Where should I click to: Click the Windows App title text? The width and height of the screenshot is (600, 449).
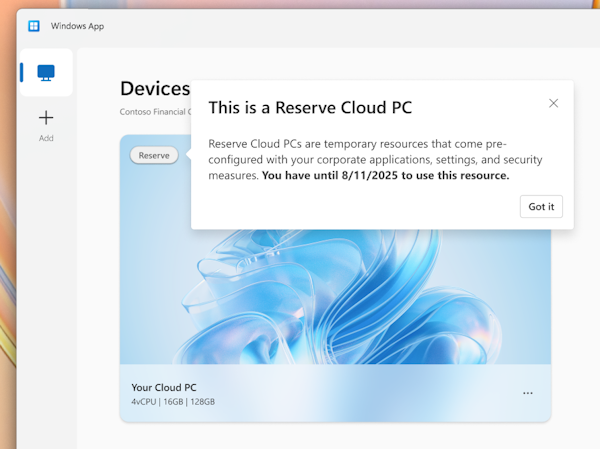point(78,26)
